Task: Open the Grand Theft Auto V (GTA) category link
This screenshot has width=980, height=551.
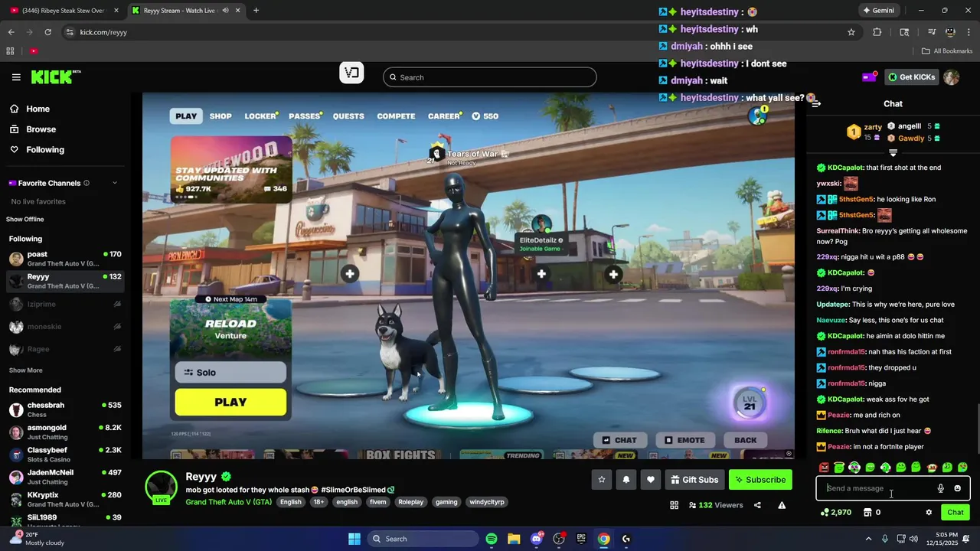Action: pyautogui.click(x=228, y=502)
